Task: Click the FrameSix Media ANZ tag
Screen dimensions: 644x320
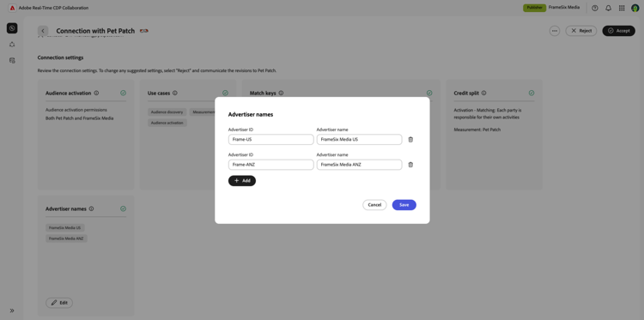Action: [x=66, y=238]
